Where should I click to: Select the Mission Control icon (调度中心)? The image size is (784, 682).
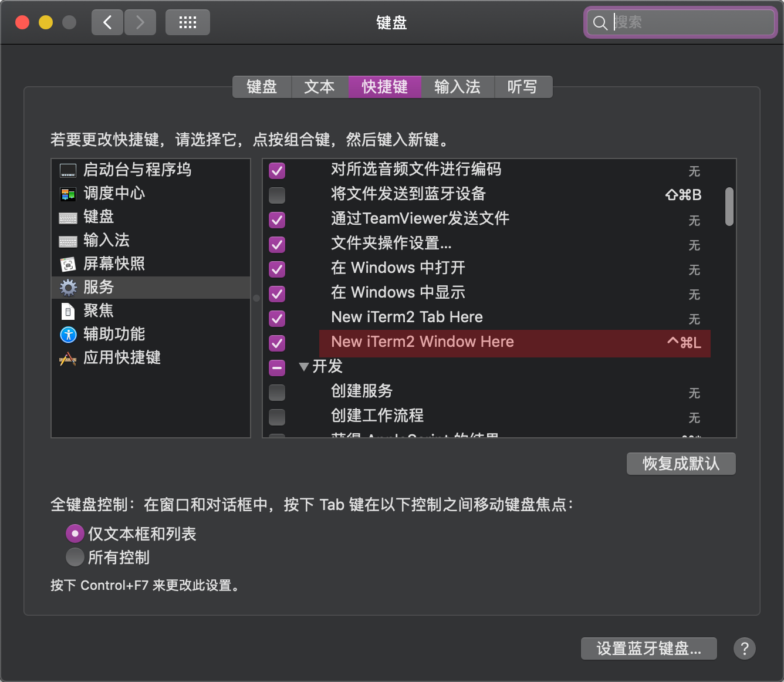pos(68,194)
